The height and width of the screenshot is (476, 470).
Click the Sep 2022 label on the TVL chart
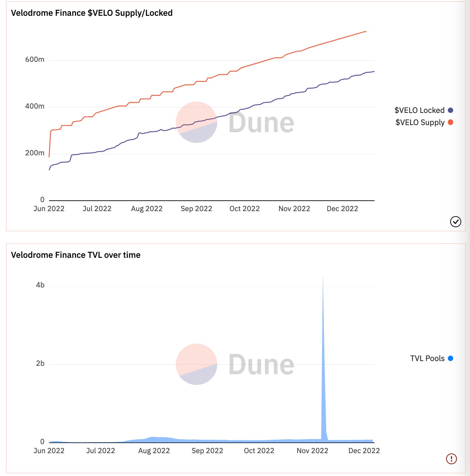(x=207, y=451)
